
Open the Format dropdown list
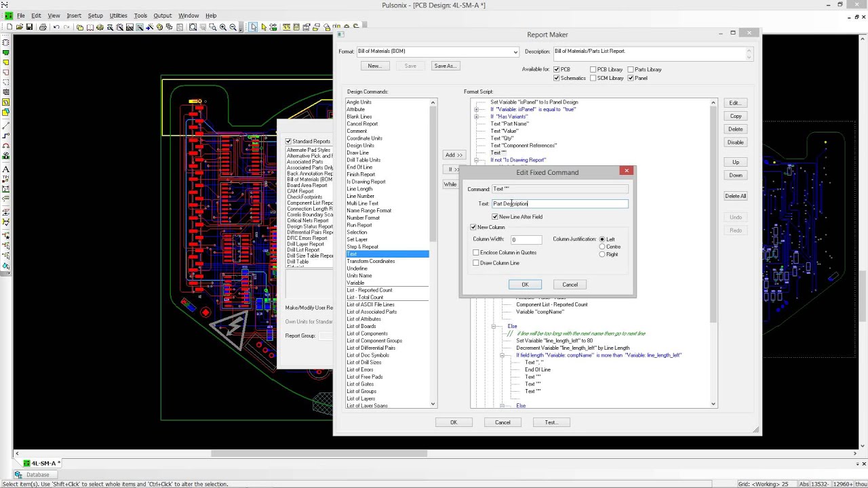515,52
